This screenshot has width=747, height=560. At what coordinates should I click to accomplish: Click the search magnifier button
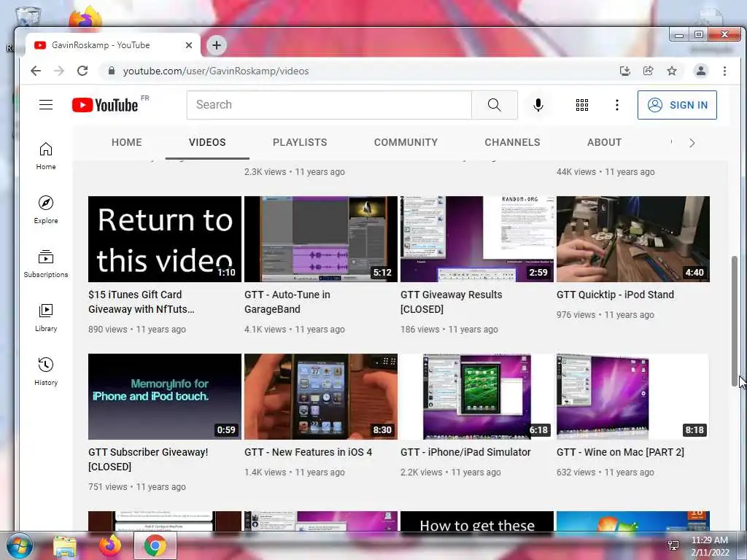[x=495, y=105]
